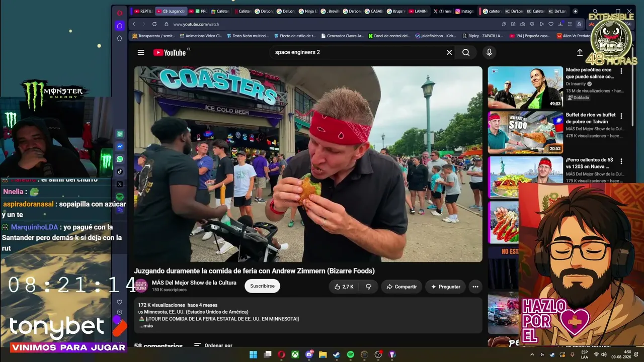Open options for 'Madre psicótica' suggested video
The width and height of the screenshot is (644, 362).
[621, 71]
